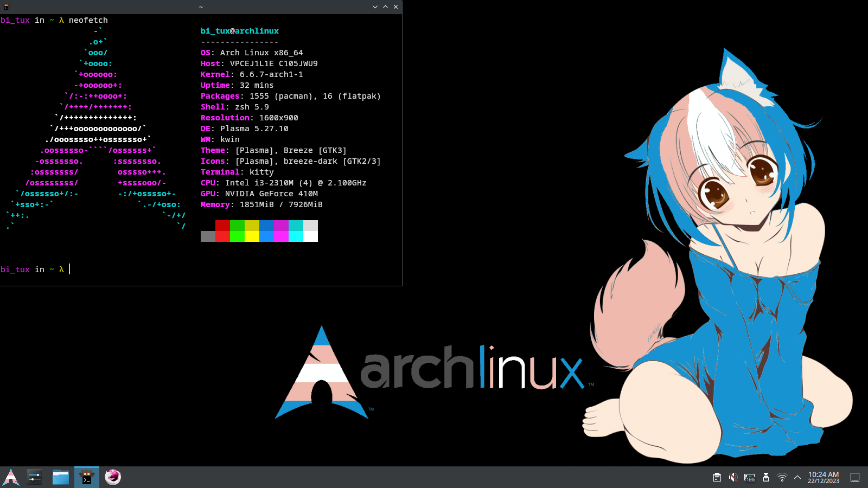Click the 'WM: kwin' line
Screen dimensions: 868x488
click(x=220, y=139)
